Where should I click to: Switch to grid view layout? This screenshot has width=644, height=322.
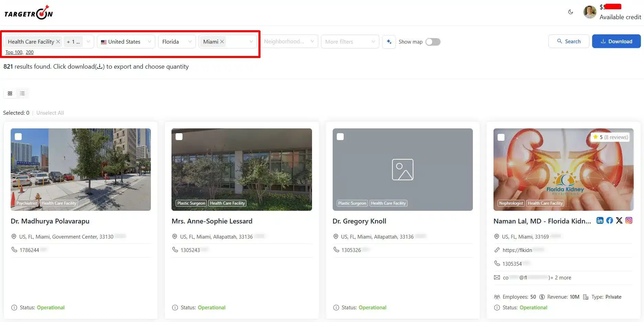(10, 93)
